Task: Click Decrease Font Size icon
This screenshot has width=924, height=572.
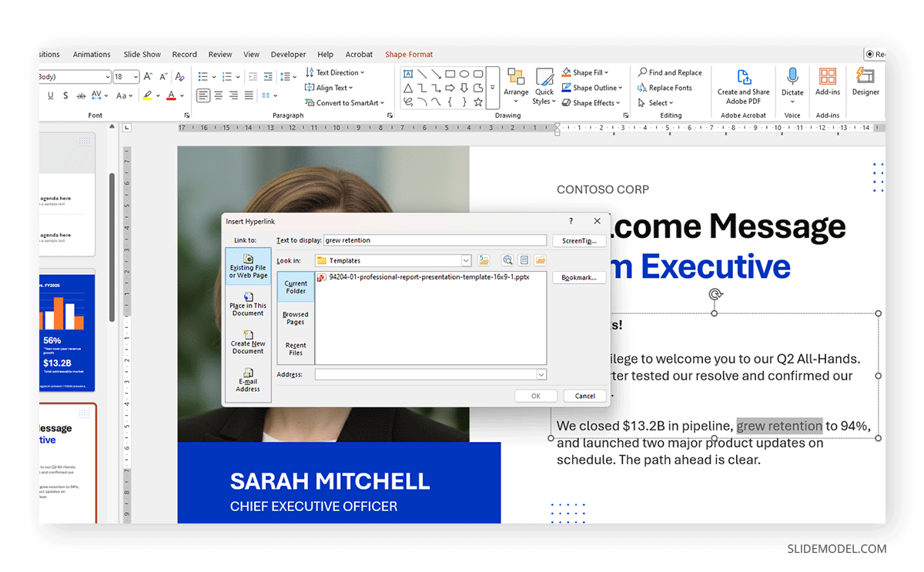Action: [x=163, y=76]
